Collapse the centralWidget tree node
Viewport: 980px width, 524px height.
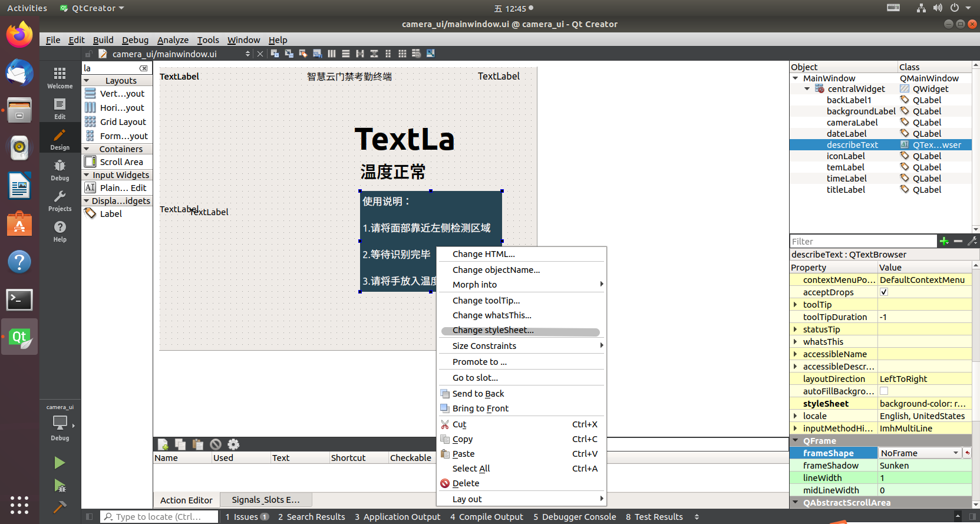pos(807,89)
